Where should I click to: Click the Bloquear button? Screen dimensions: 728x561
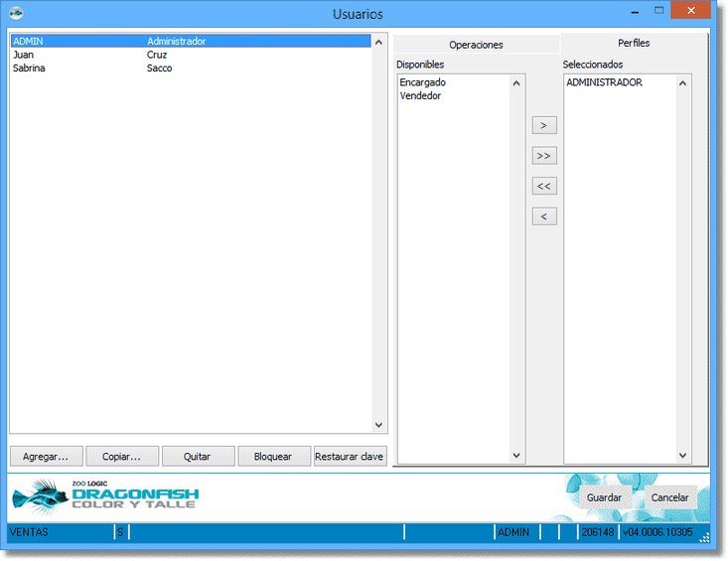tap(273, 457)
